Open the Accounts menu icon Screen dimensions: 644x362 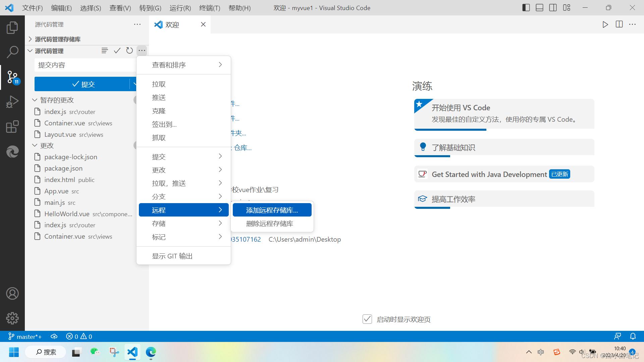coord(12,294)
